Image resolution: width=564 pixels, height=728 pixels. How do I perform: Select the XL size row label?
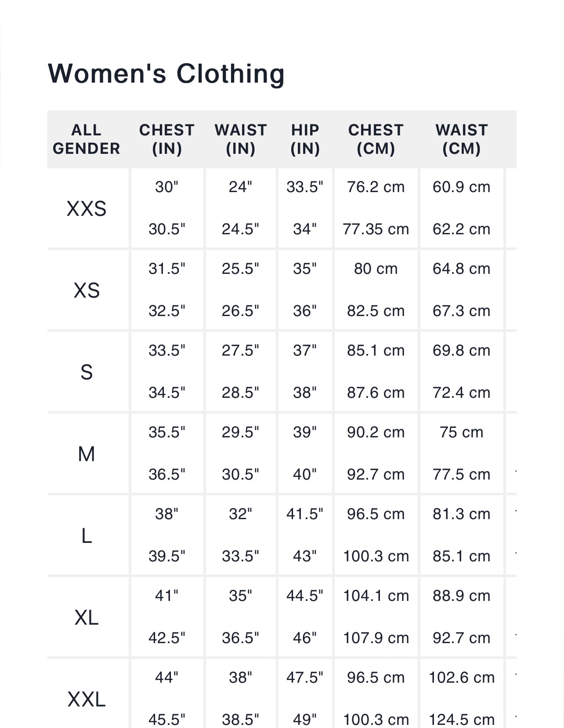coord(87,617)
